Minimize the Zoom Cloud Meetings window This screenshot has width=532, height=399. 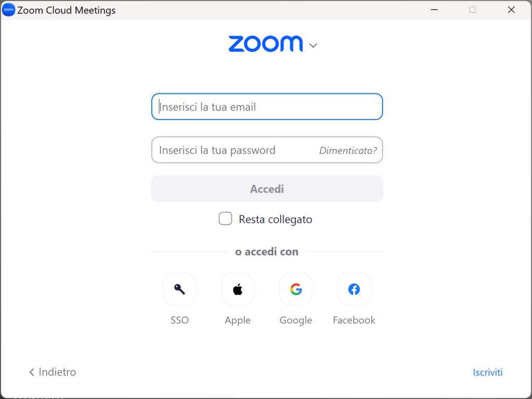tap(434, 10)
